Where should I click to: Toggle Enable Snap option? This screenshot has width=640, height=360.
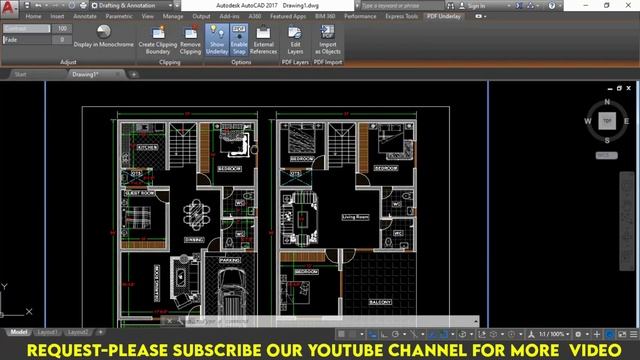tap(239, 40)
